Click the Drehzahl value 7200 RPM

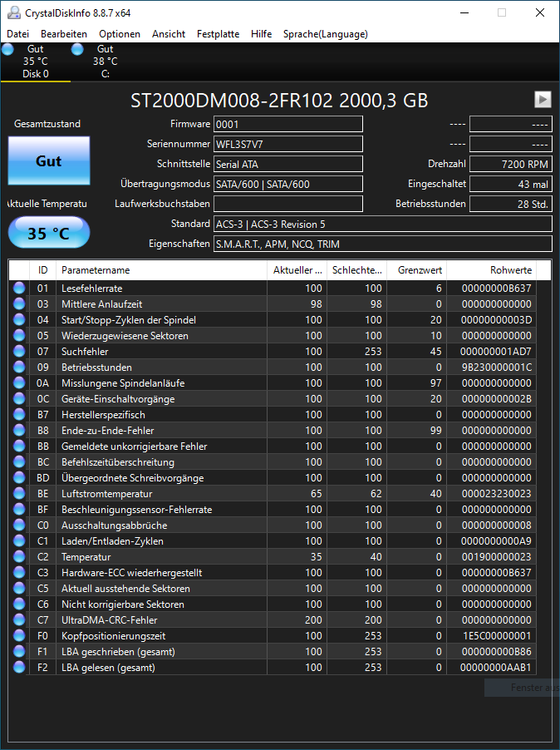(511, 164)
